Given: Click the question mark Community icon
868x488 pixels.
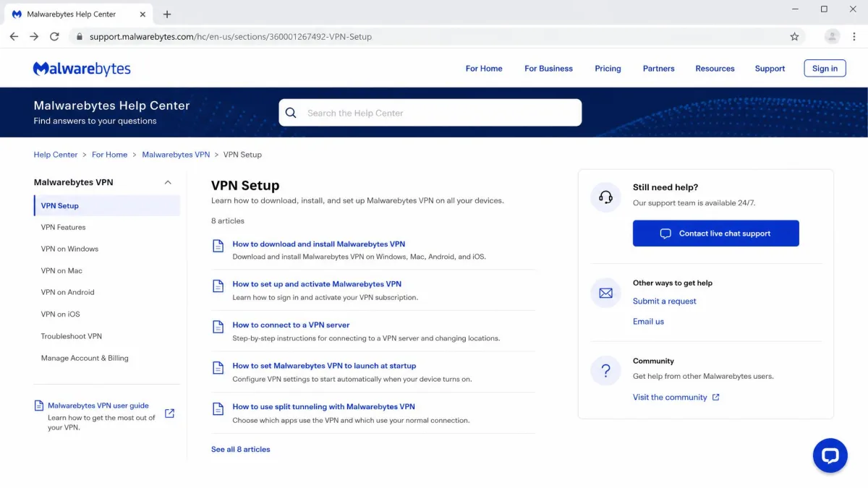Looking at the screenshot, I should tap(606, 371).
